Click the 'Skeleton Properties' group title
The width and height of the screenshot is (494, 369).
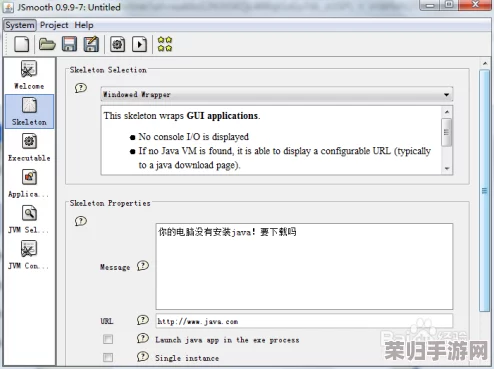(x=110, y=203)
